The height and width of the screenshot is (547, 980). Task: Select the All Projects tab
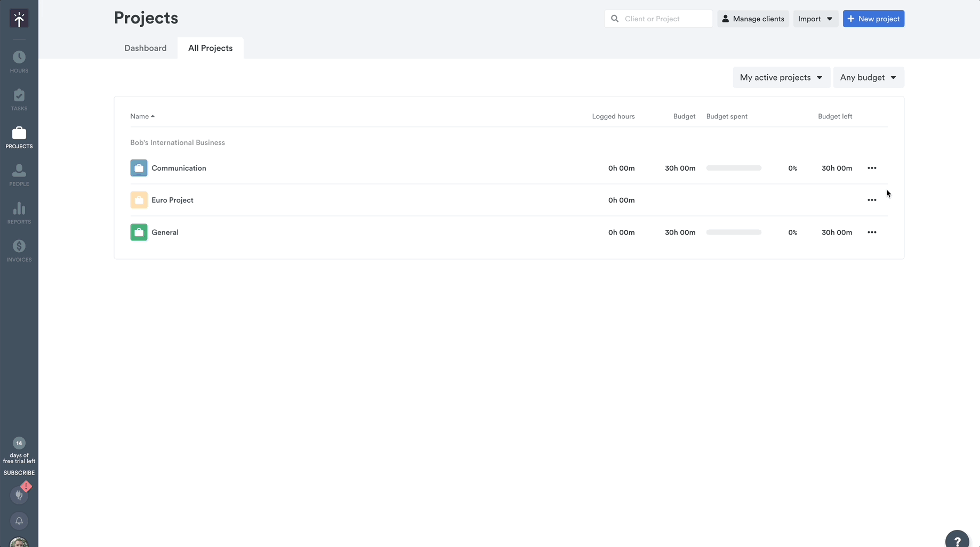(210, 47)
